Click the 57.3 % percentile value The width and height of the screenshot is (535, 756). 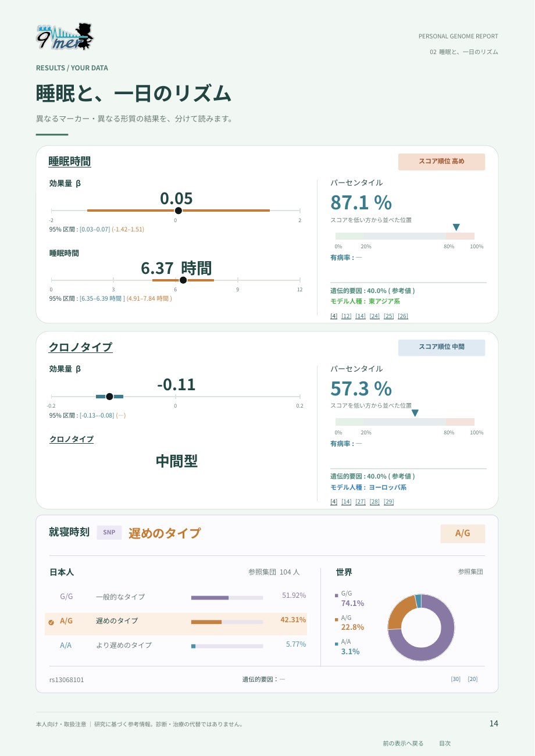pyautogui.click(x=361, y=388)
